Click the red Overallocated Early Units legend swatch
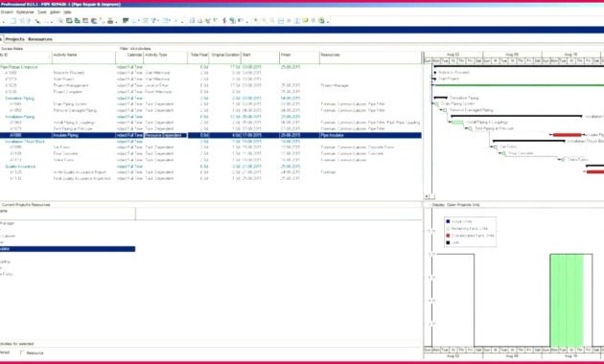 pyautogui.click(x=448, y=236)
